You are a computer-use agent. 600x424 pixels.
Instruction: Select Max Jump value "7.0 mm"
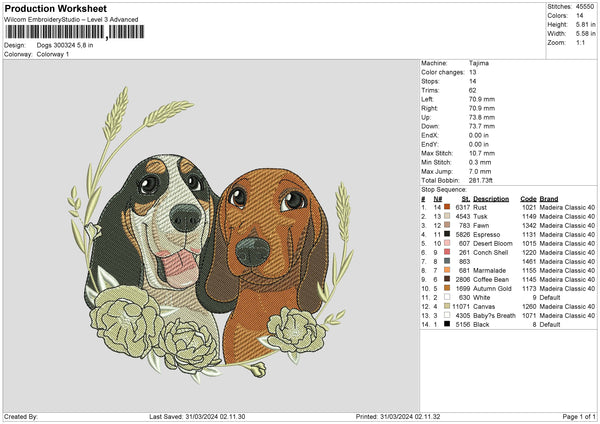[x=480, y=171]
